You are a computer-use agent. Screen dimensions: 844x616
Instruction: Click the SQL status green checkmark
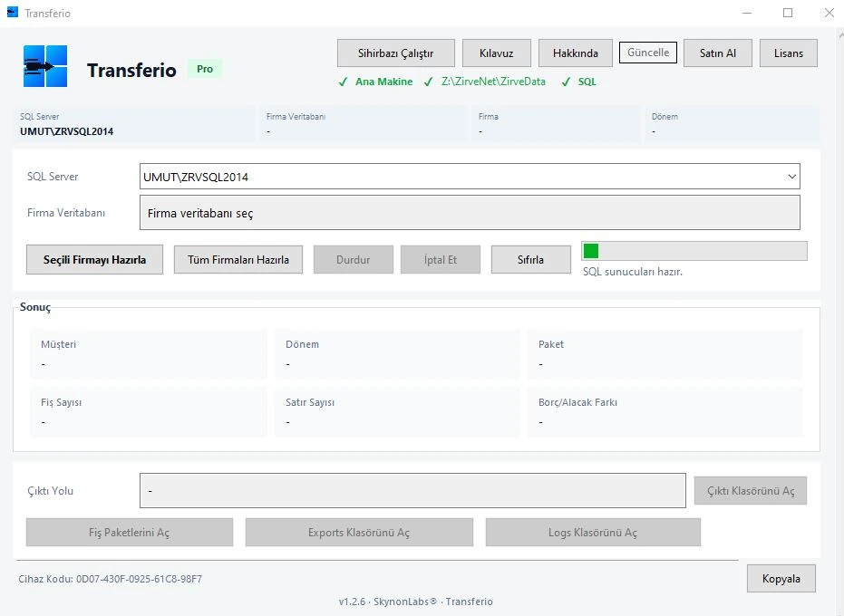tap(566, 82)
